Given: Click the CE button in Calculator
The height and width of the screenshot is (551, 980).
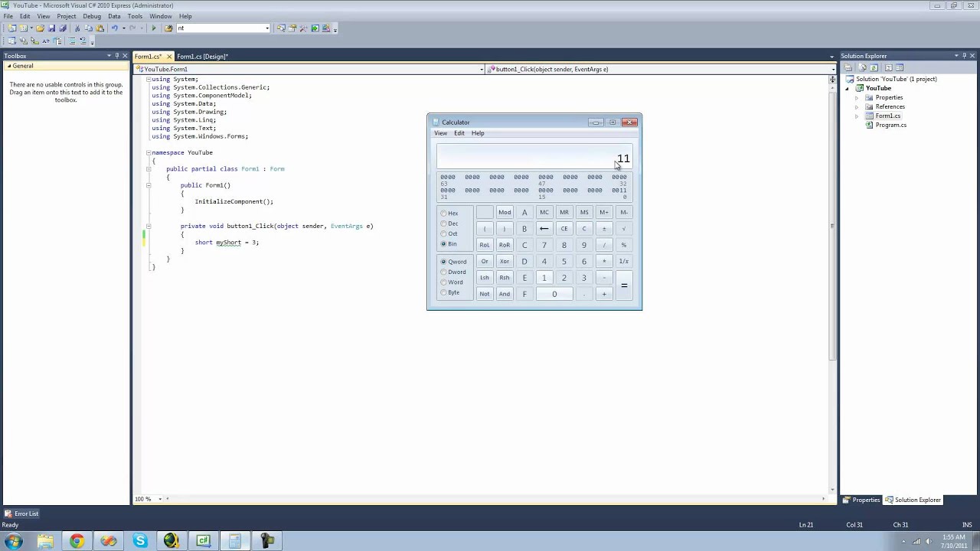Looking at the screenshot, I should (x=564, y=229).
